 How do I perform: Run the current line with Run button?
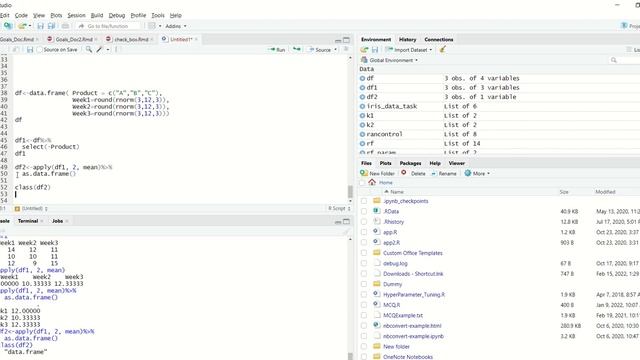[x=277, y=50]
